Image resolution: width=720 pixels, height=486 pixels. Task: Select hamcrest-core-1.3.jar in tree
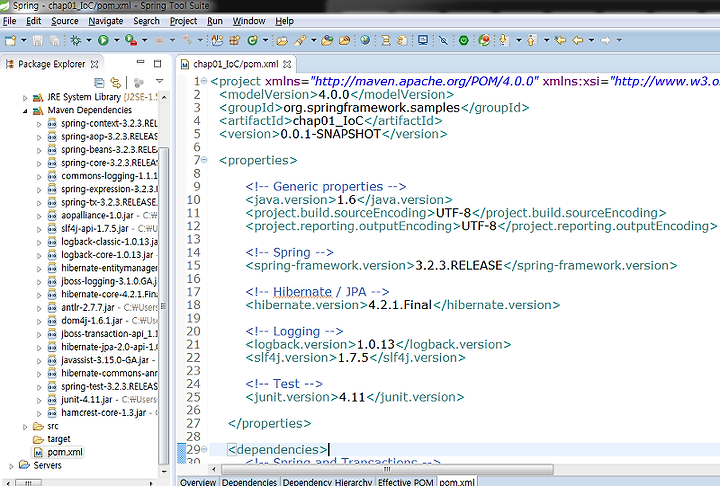click(104, 413)
